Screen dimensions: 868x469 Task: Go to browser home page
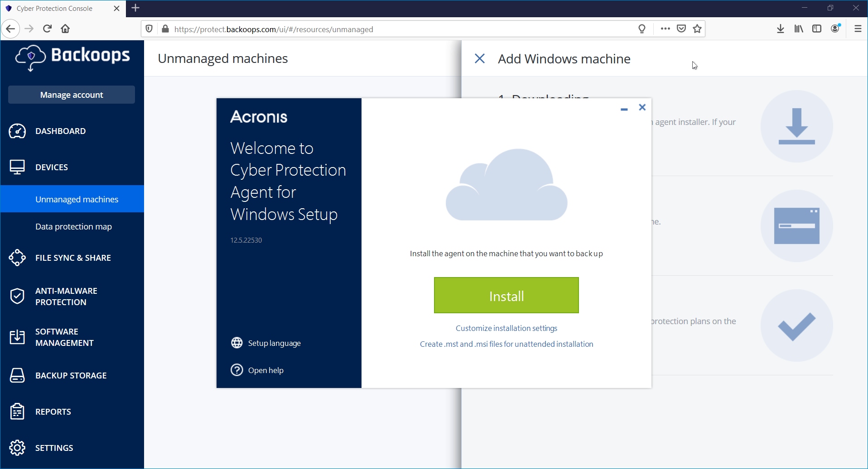65,29
